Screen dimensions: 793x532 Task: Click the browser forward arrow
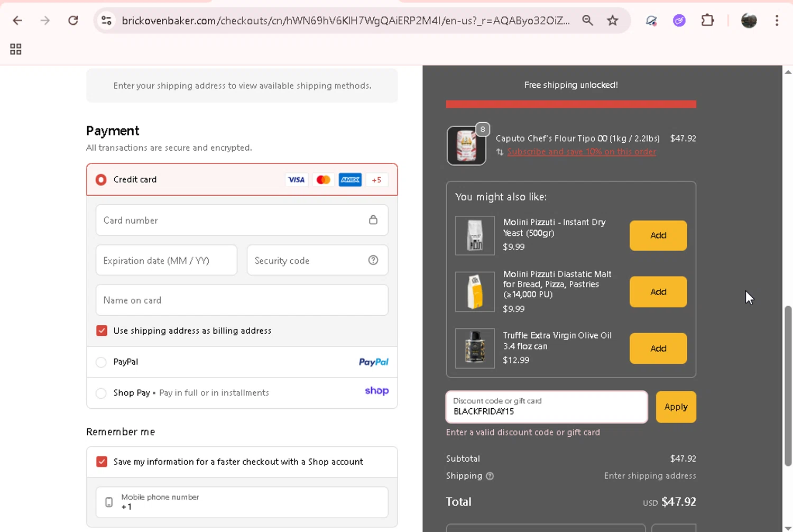45,21
